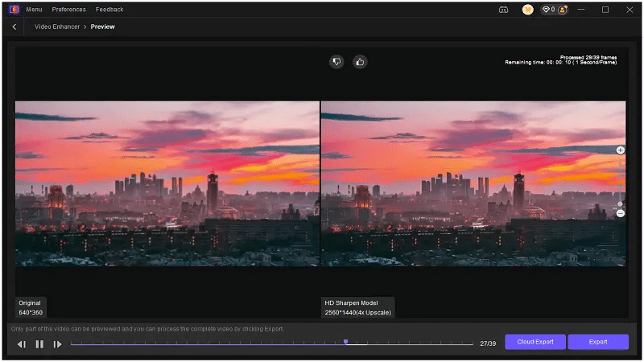Click the thumbs up feedback icon

(x=360, y=61)
